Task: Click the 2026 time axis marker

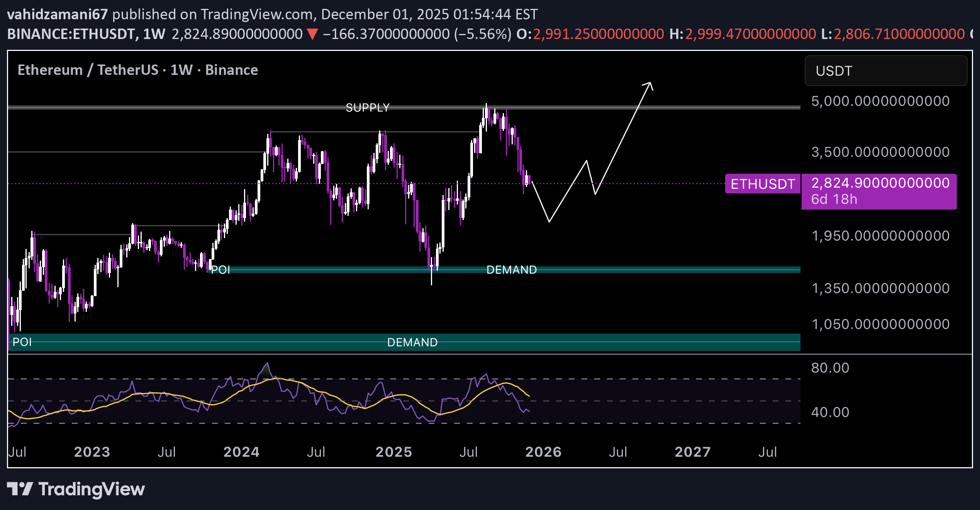Action: 543,452
